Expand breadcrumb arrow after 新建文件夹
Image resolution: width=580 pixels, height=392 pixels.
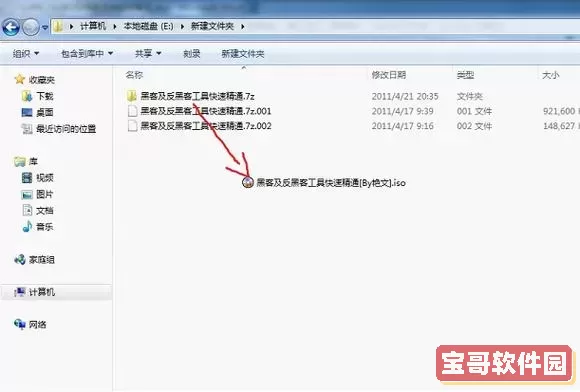click(243, 27)
